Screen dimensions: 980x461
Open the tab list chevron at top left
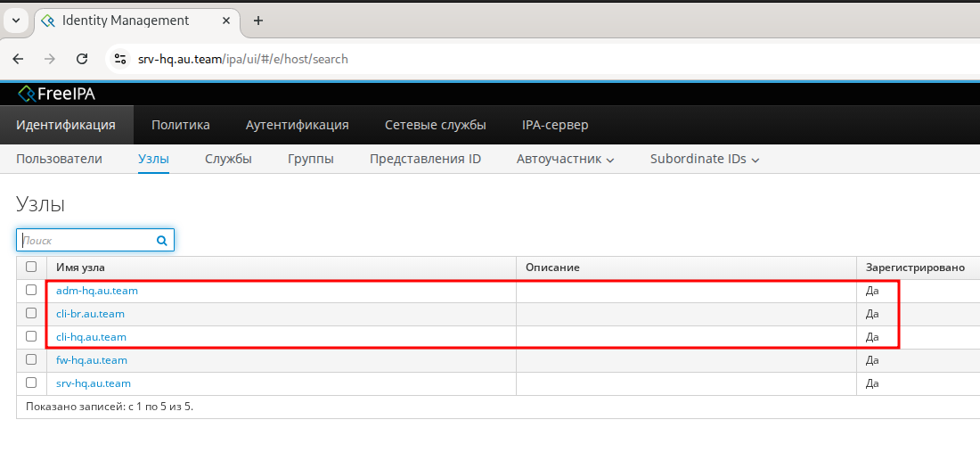click(x=15, y=21)
